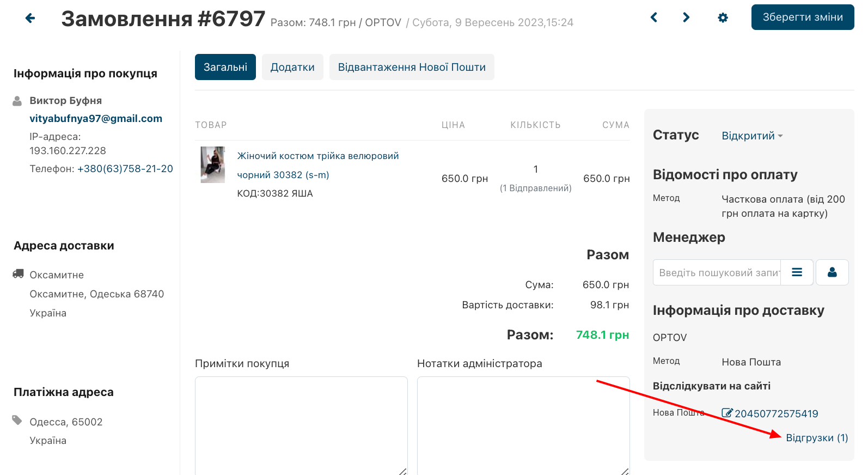Open tracking number 20450772575419
Viewport: 868px width, 475px height.
pos(777,413)
